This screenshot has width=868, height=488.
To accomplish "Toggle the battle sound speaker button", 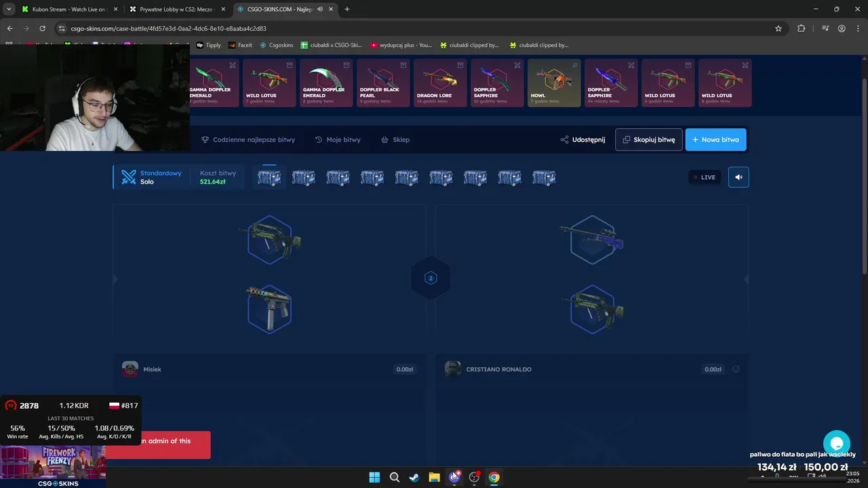I will point(738,177).
